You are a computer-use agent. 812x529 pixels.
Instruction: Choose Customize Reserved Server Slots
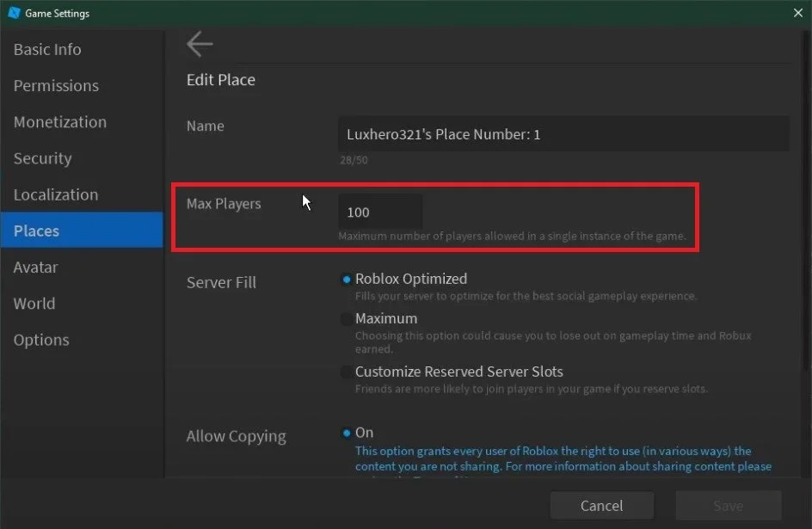(x=347, y=372)
